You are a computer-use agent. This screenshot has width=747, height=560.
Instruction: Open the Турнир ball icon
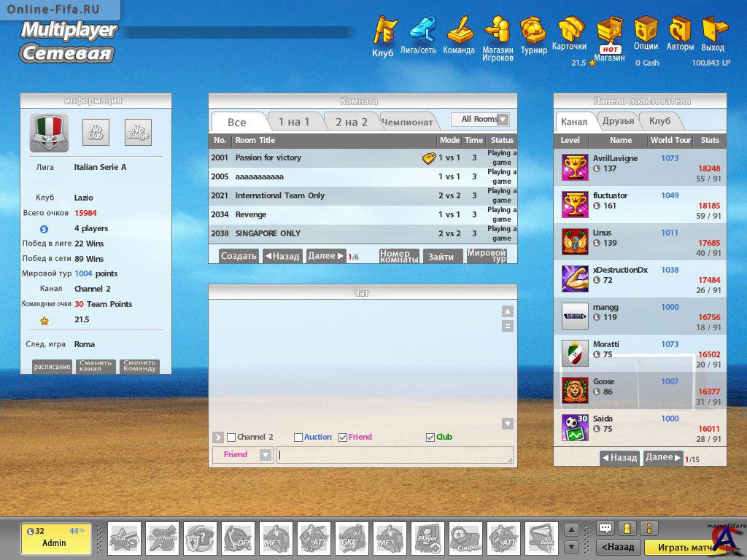[533, 31]
